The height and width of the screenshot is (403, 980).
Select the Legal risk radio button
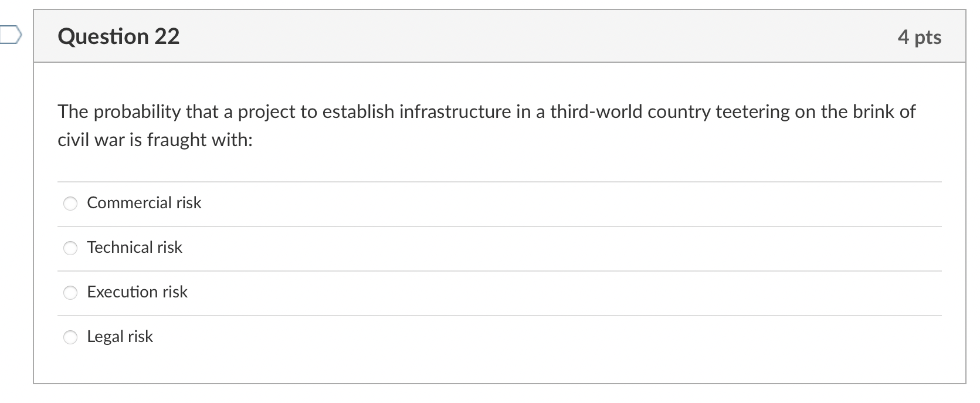(70, 337)
